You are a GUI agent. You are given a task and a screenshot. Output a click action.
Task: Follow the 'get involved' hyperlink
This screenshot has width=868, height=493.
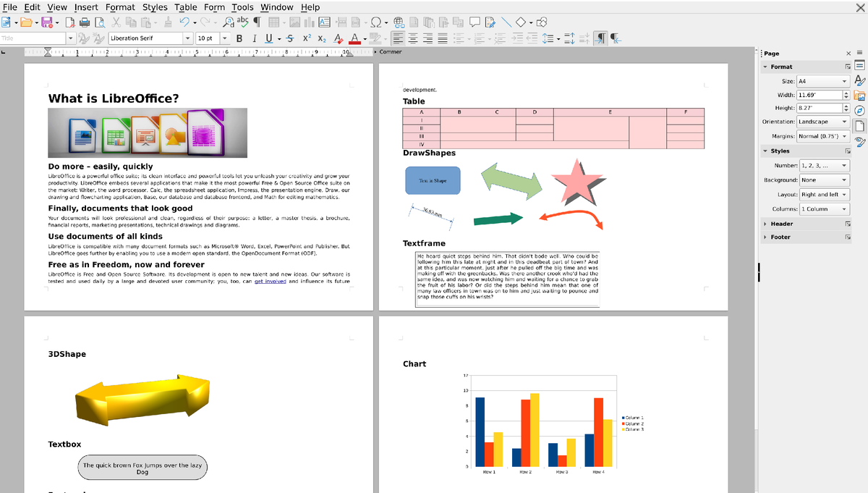click(x=270, y=281)
